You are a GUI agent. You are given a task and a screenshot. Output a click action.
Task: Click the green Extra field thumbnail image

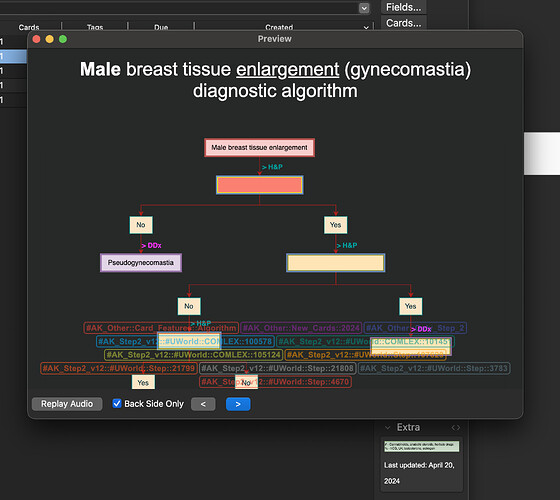421,446
